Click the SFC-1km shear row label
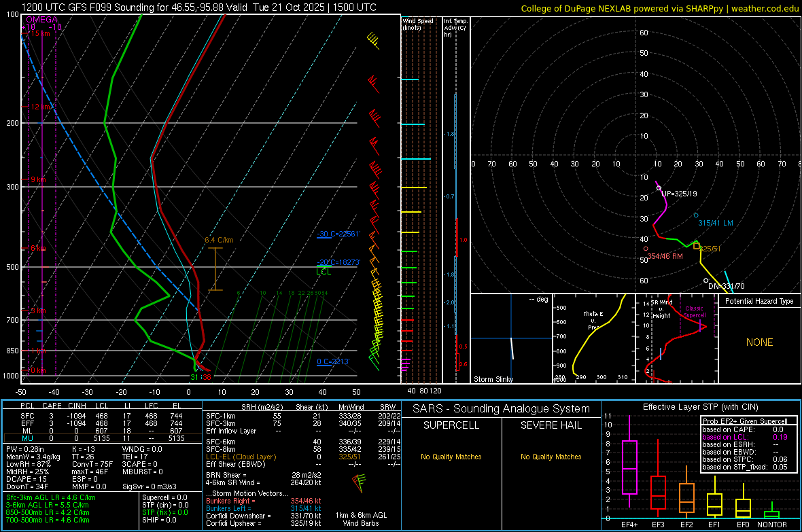The height and width of the screenshot is (532, 802). click(221, 416)
